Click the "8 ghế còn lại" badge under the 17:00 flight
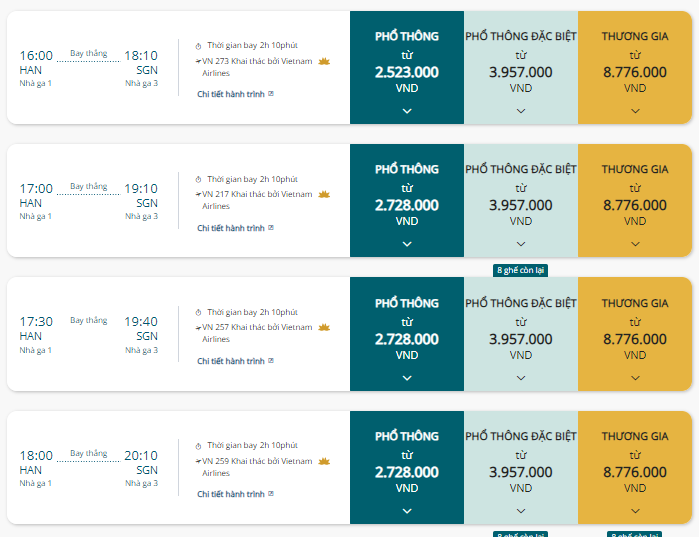 point(521,270)
